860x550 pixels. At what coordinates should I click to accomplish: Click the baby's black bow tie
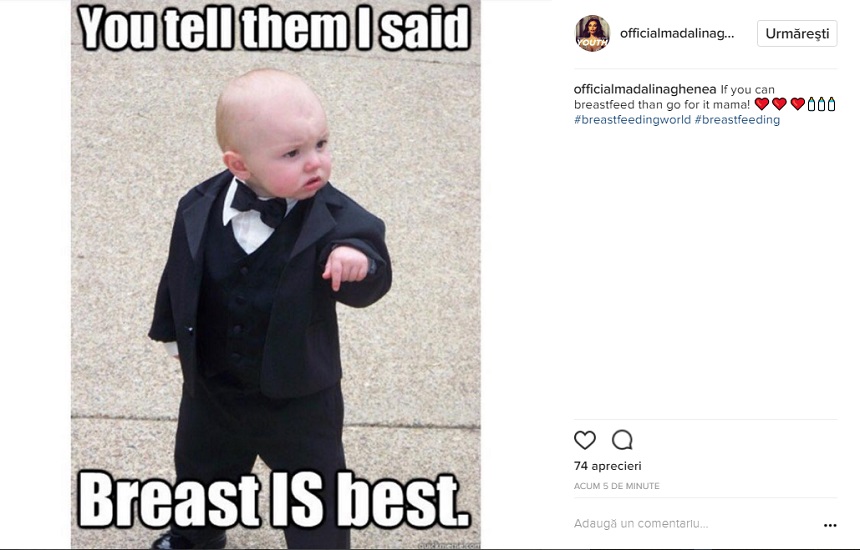pos(258,206)
